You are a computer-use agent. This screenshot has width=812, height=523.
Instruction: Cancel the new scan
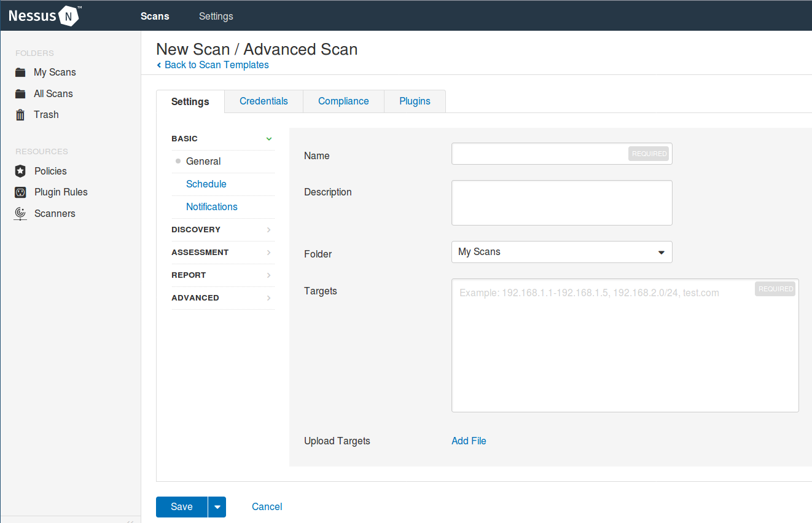pyautogui.click(x=267, y=507)
